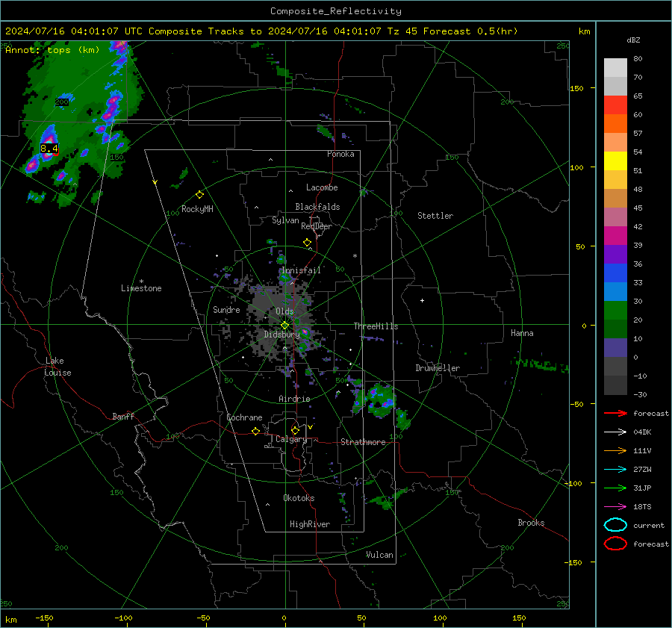Click the -150 tick label on bottom axis
672x628 pixels.
[44, 618]
